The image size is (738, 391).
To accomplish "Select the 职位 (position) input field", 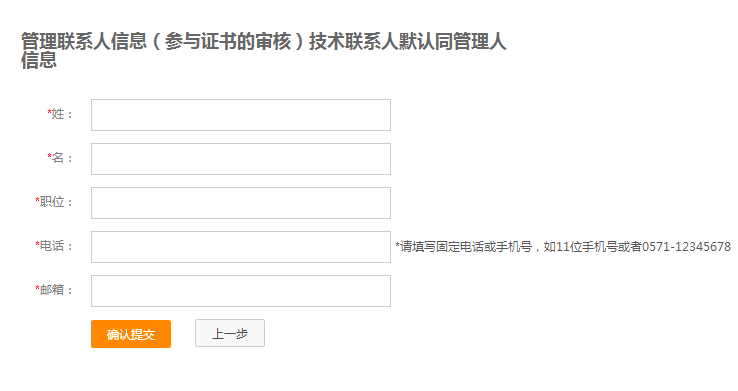I will pos(241,203).
